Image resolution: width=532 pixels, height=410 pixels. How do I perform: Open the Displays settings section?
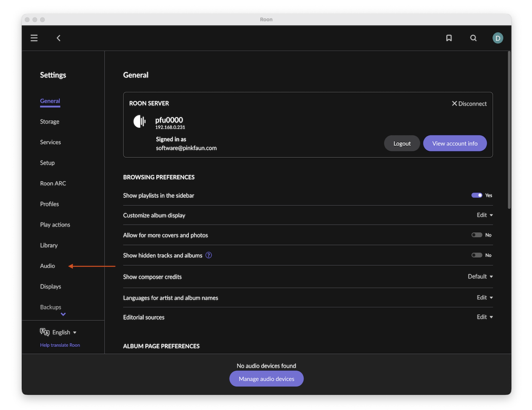pyautogui.click(x=50, y=287)
